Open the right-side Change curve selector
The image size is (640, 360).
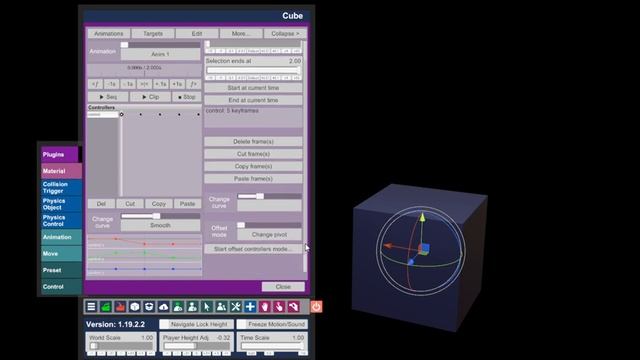[x=269, y=205]
